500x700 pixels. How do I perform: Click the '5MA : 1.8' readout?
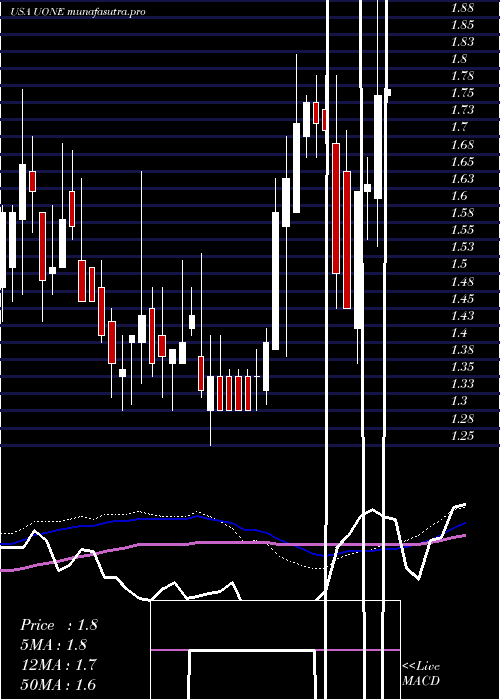pos(54,645)
